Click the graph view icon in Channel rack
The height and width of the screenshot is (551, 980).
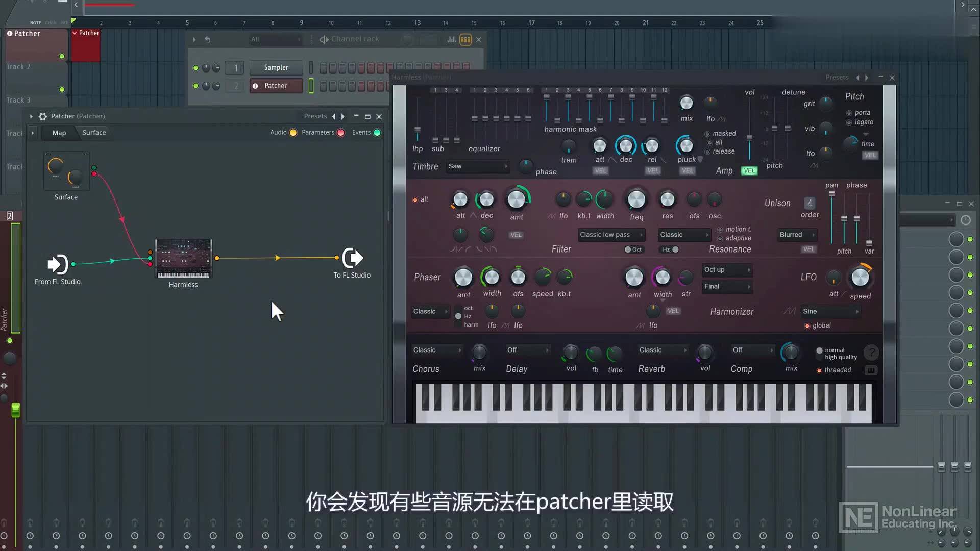pyautogui.click(x=451, y=39)
